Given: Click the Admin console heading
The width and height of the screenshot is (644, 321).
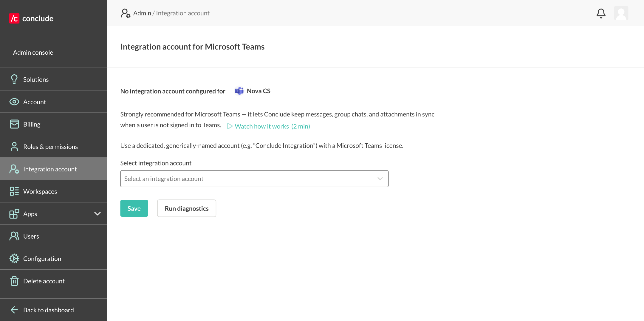Looking at the screenshot, I should (33, 53).
